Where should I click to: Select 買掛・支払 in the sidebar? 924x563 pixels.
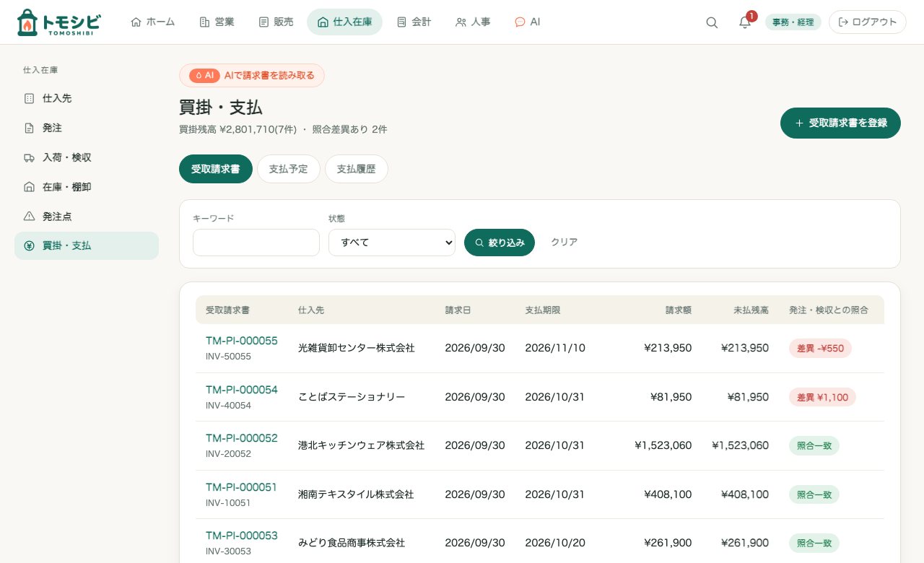click(87, 245)
